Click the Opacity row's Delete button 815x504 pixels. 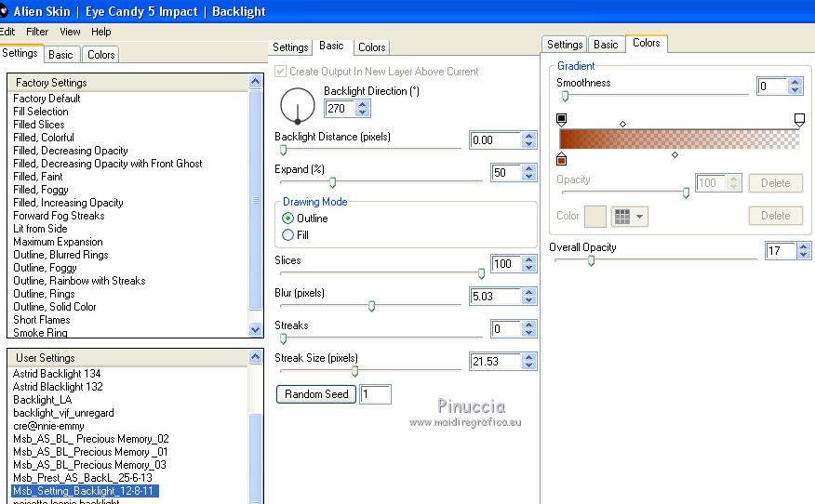click(x=776, y=183)
